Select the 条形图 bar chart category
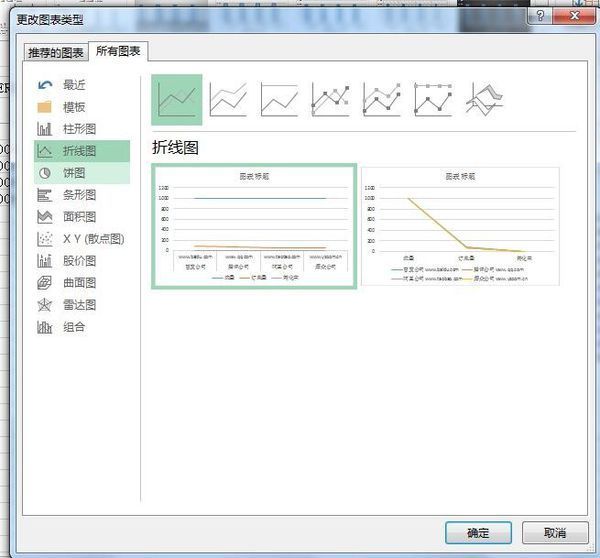Screen dimensions: 600x558 click(82, 195)
